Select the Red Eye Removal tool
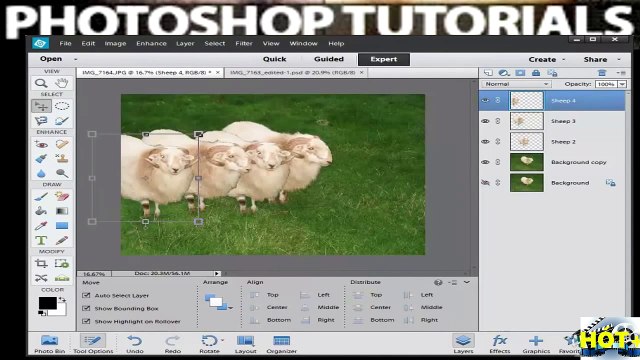This screenshot has height=360, width=640. 41,144
